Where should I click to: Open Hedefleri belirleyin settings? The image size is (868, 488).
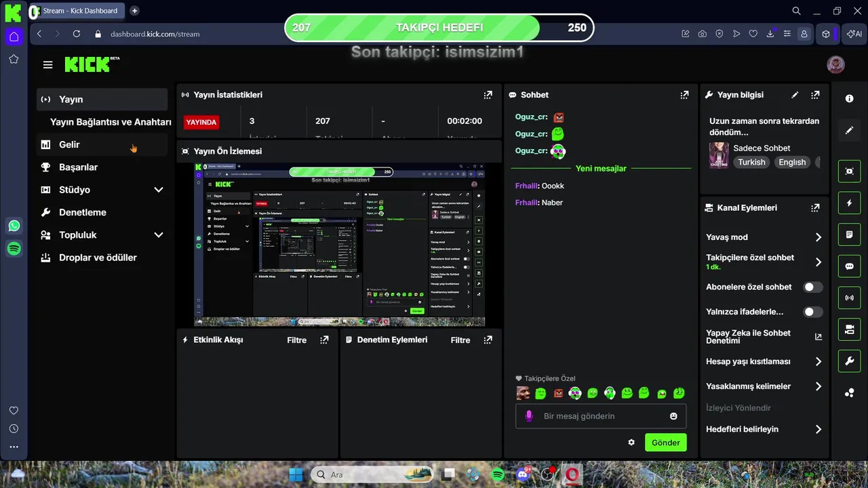pyautogui.click(x=764, y=429)
